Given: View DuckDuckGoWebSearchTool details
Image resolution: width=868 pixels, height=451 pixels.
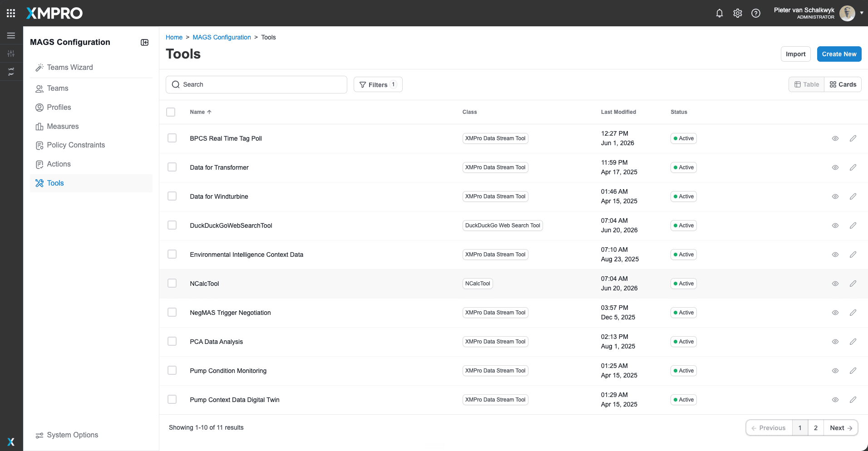Looking at the screenshot, I should [835, 225].
